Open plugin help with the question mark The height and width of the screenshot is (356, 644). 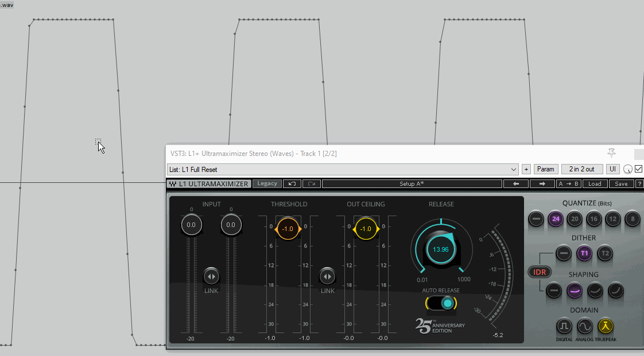[639, 184]
